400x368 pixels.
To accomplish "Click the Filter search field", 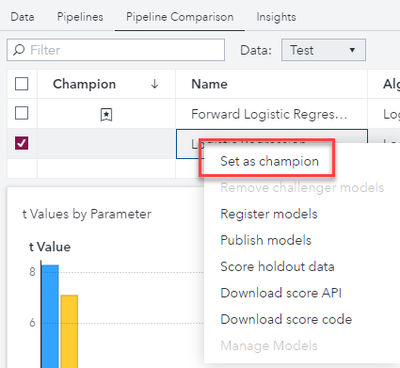I will pyautogui.click(x=116, y=50).
